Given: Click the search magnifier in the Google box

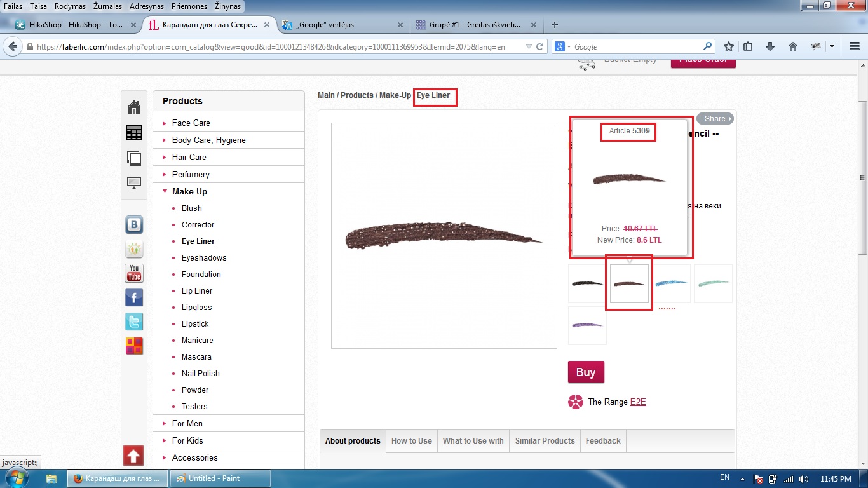Looking at the screenshot, I should [707, 46].
